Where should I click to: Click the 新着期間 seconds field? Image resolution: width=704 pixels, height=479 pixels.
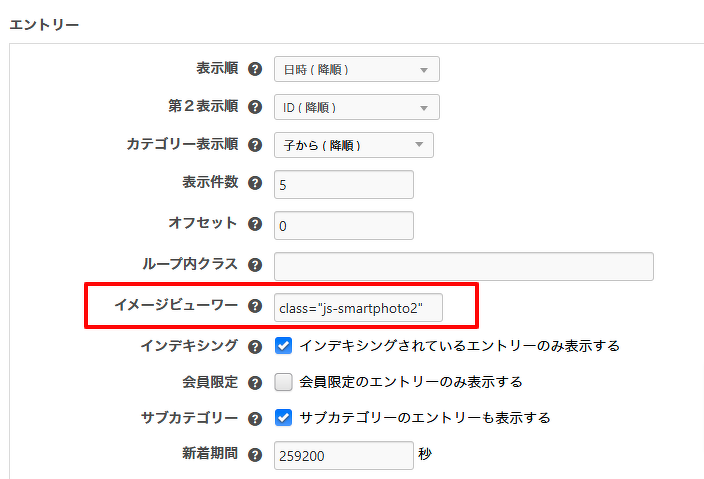coord(342,454)
